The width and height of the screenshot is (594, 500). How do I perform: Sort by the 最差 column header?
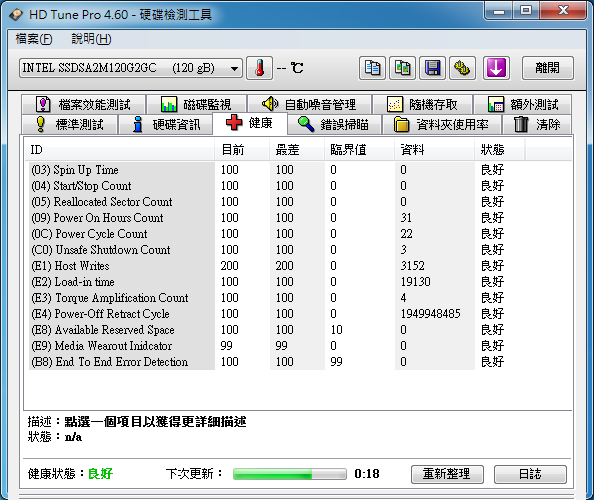(297, 150)
